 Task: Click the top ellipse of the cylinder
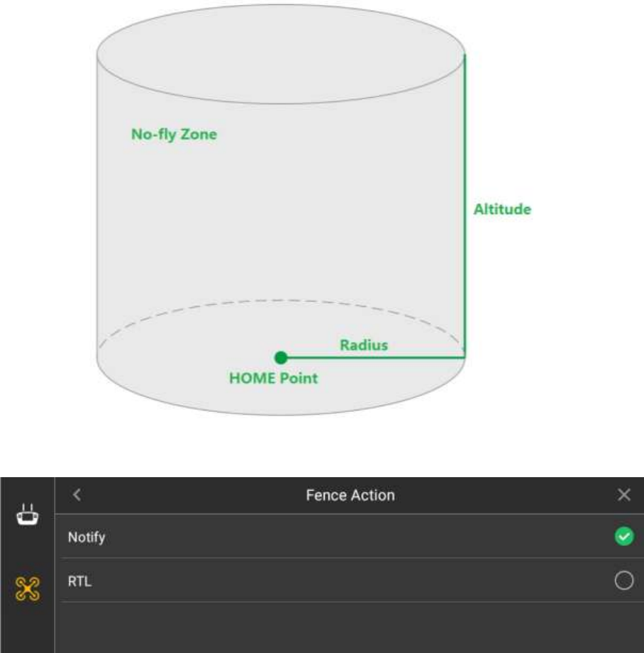280,53
